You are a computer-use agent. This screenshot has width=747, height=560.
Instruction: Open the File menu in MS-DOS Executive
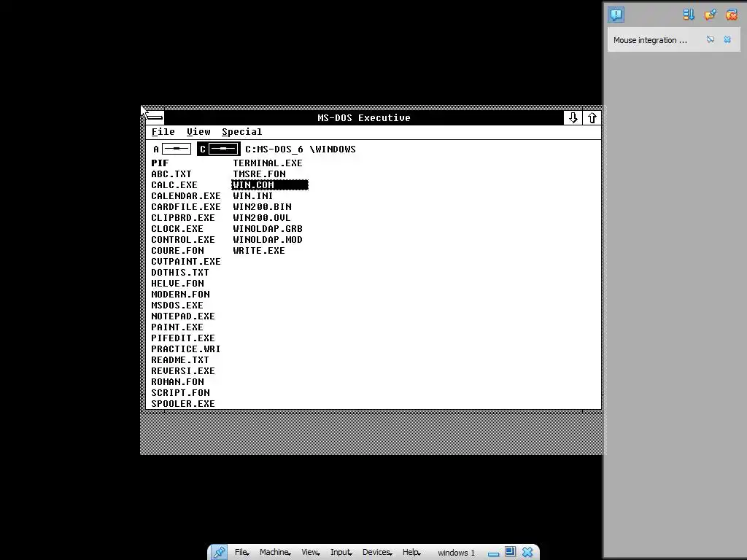point(163,132)
